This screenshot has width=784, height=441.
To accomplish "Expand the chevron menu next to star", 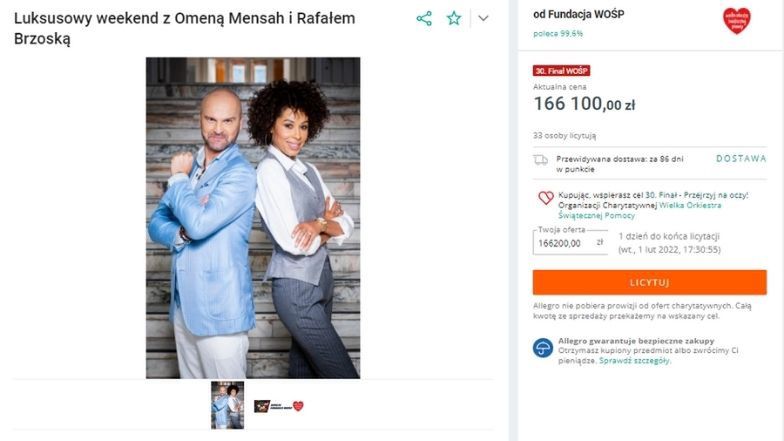I will pos(483,18).
